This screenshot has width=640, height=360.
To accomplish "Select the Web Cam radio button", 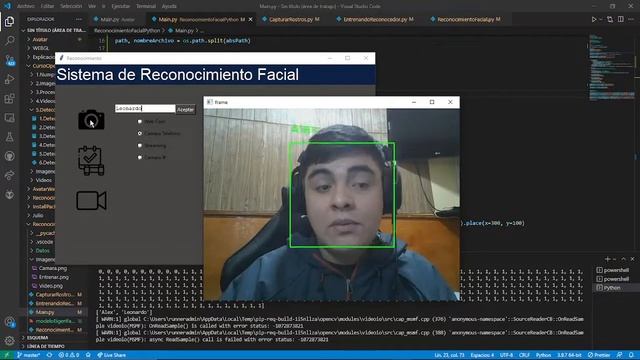I will [140, 122].
